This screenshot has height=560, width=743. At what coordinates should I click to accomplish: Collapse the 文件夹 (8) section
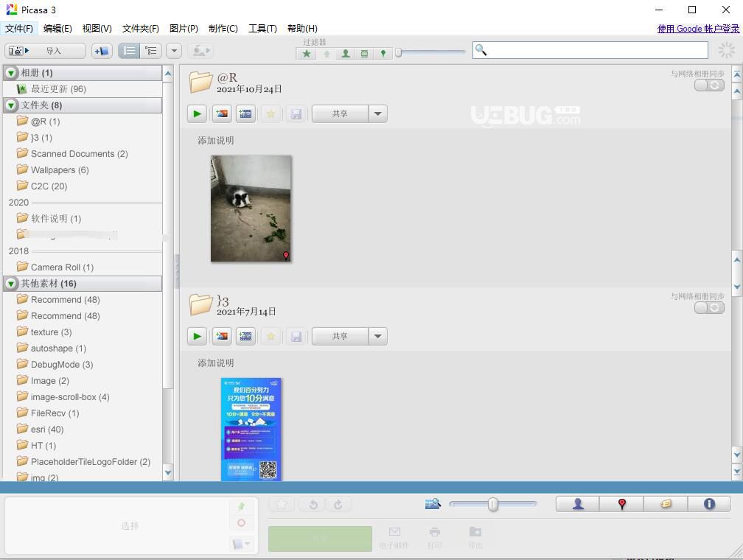(11, 105)
